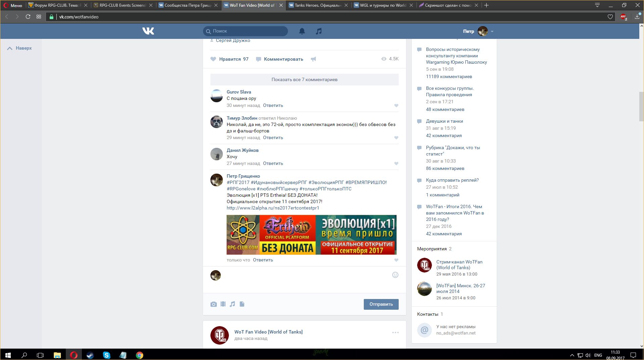This screenshot has height=360, width=644.
Task: Like Gurov Slava's comment heart
Action: pos(396,106)
